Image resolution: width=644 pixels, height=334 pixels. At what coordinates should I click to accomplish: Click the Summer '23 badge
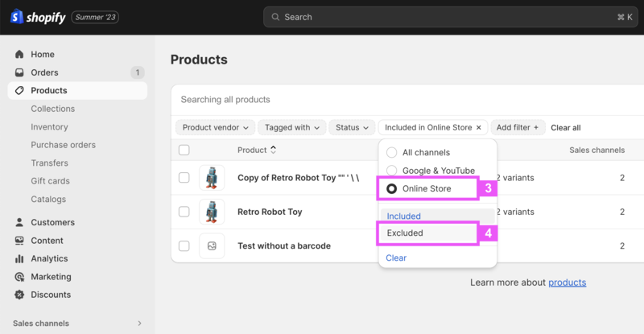tap(95, 17)
